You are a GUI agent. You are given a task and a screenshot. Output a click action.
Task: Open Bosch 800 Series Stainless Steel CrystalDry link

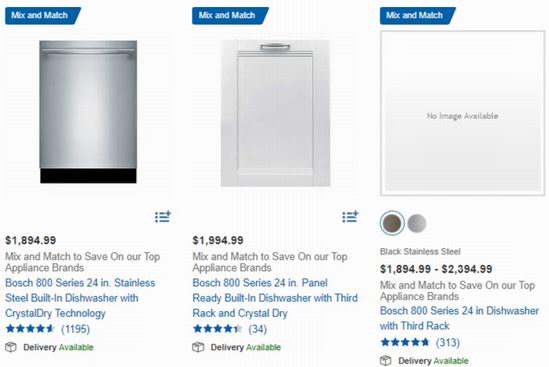(80, 298)
